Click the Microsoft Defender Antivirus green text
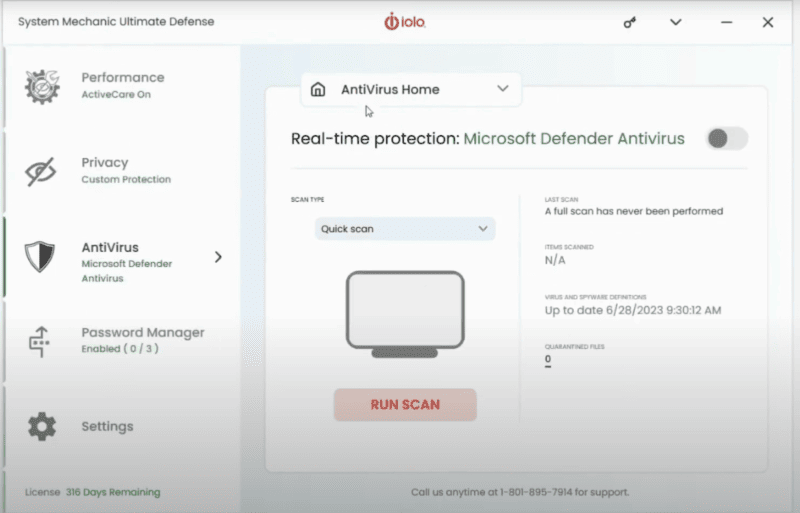 [x=574, y=138]
